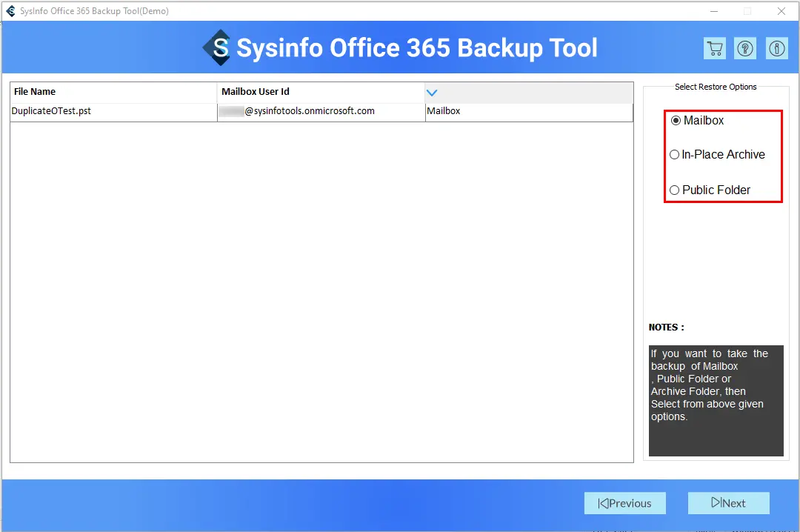The height and width of the screenshot is (532, 800).
Task: Click the Sysinfo logo in header
Action: pyautogui.click(x=217, y=47)
